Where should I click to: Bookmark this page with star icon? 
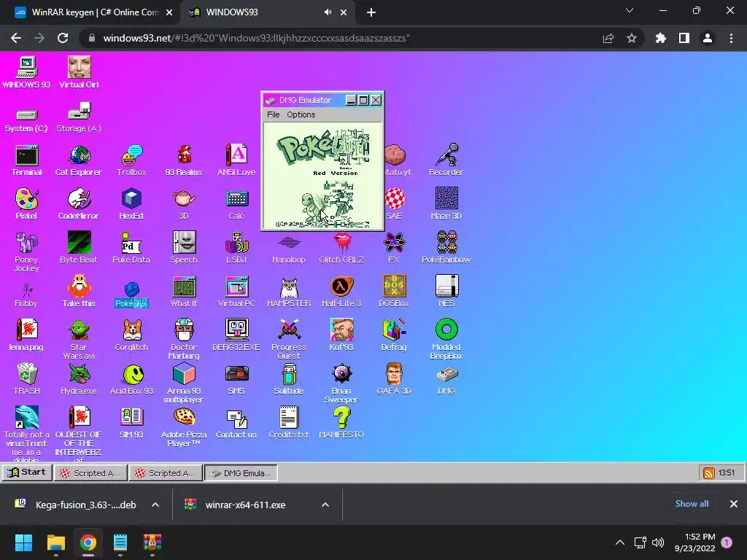coord(632,38)
